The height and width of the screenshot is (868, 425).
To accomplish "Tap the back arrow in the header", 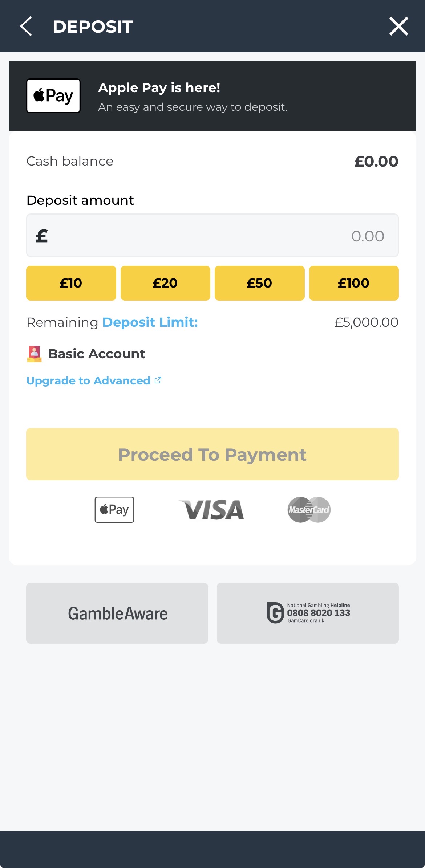I will (26, 26).
